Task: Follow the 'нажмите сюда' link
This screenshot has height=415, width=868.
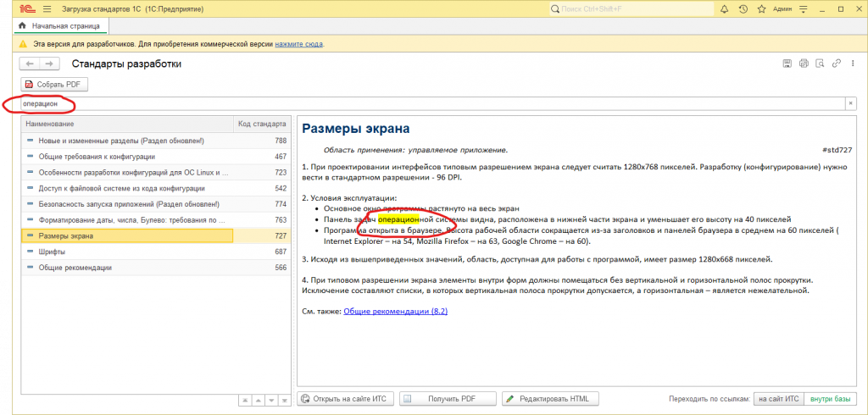Action: (299, 44)
